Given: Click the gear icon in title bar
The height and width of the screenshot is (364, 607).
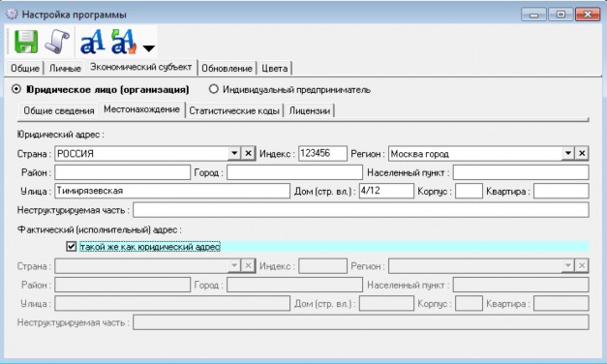Looking at the screenshot, I should pyautogui.click(x=12, y=15).
